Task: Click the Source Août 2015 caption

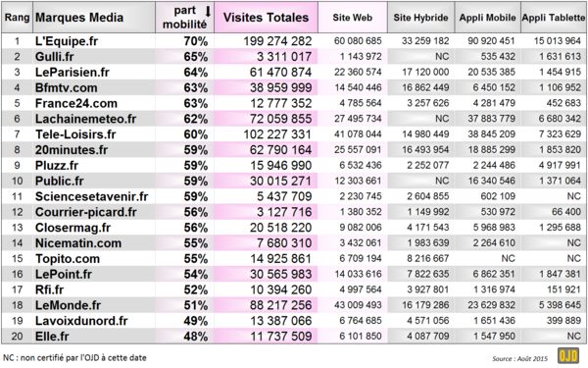Action: click(519, 358)
